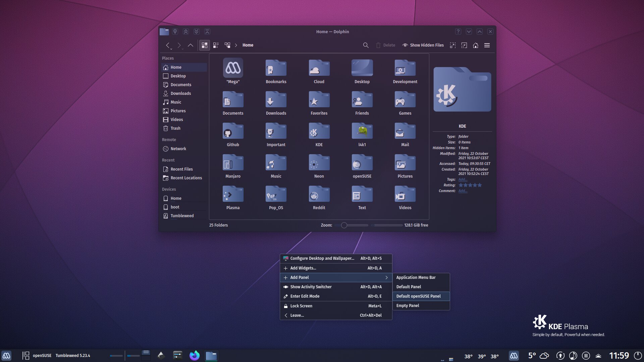Open Downloads in Places sidebar
This screenshot has height=362, width=644.
[184, 94]
